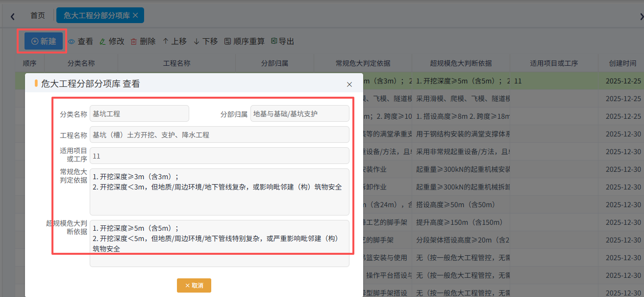Click the 顺序重算 icon
Screen dimensions: 644x297
click(228, 42)
